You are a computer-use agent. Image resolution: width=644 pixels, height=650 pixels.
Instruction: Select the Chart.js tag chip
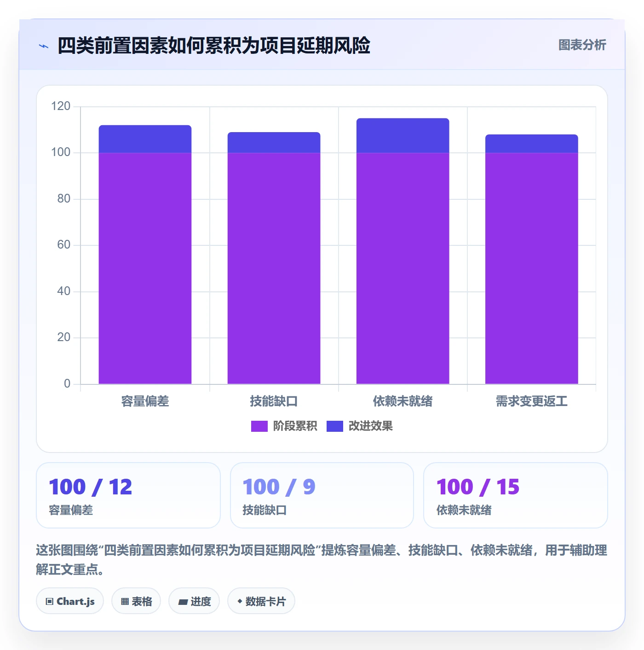click(70, 601)
